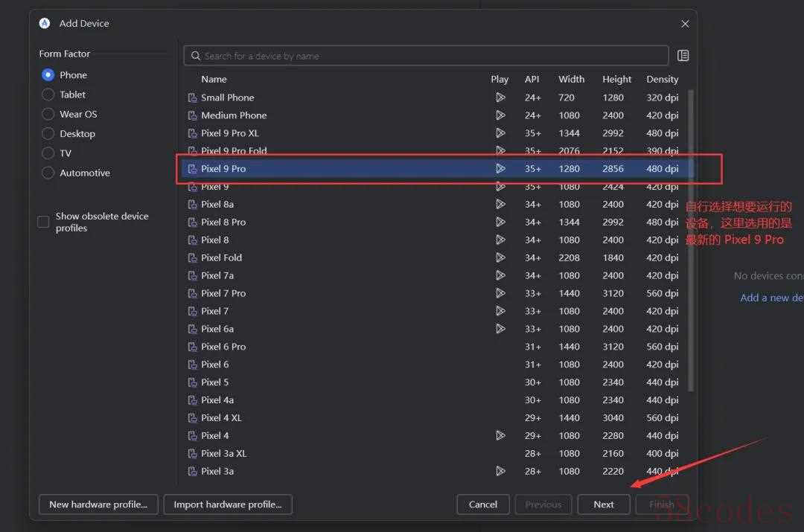This screenshot has height=532, width=804.
Task: Click the 400 dpi density of Pixel 3a XL
Action: [662, 453]
